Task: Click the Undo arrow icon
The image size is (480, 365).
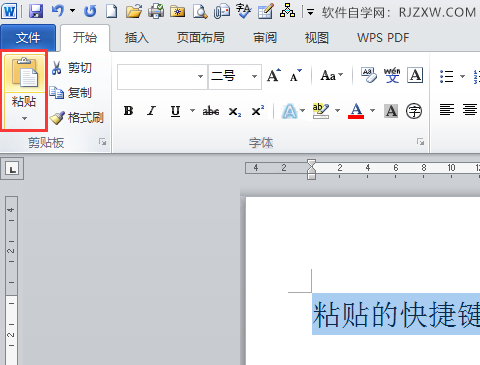Action: 58,11
